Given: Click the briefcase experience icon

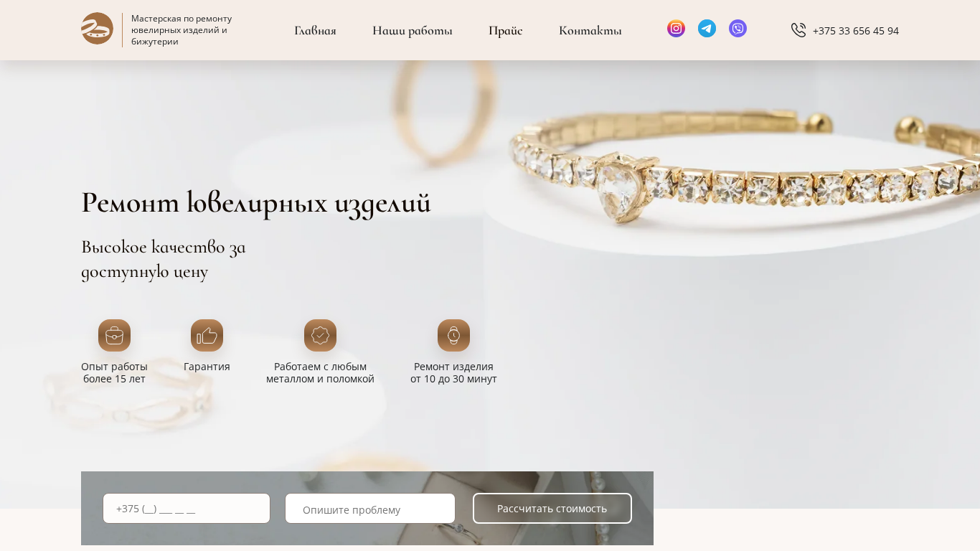Looking at the screenshot, I should click(x=114, y=335).
